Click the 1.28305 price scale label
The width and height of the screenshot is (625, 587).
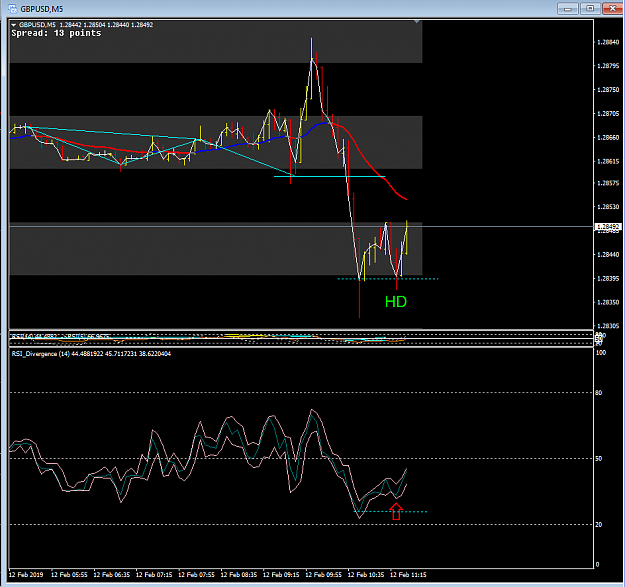[x=608, y=326]
